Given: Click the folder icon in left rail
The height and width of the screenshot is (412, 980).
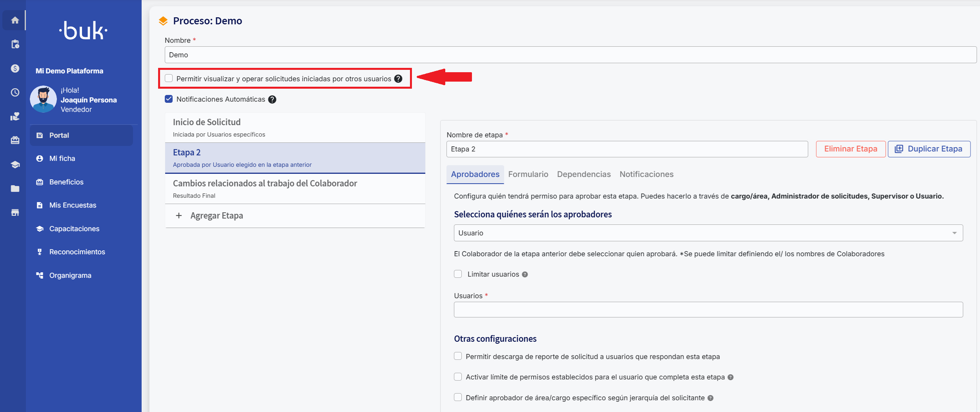Looking at the screenshot, I should pyautogui.click(x=15, y=189).
